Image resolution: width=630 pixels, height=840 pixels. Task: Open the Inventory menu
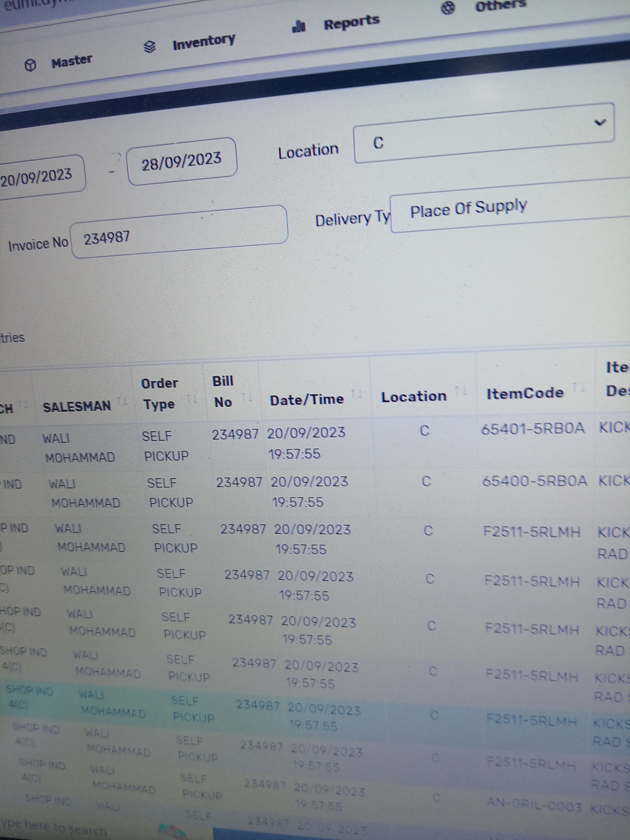coord(204,42)
